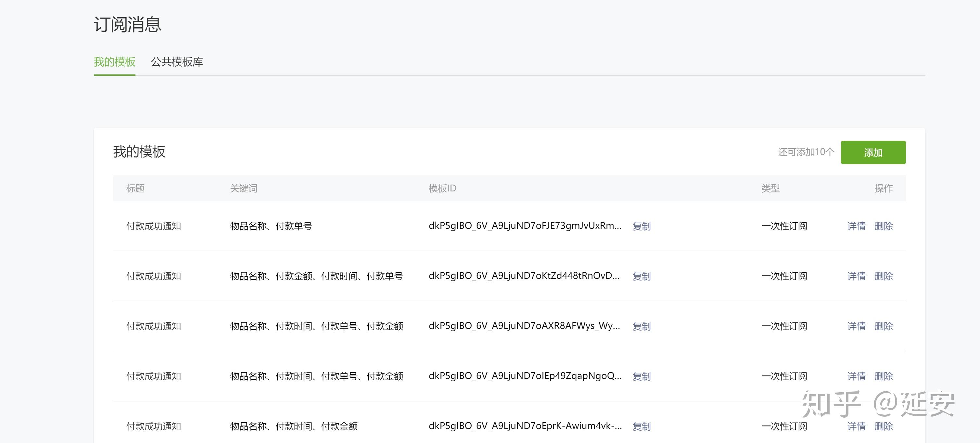Click the green 添加 button

point(873,152)
